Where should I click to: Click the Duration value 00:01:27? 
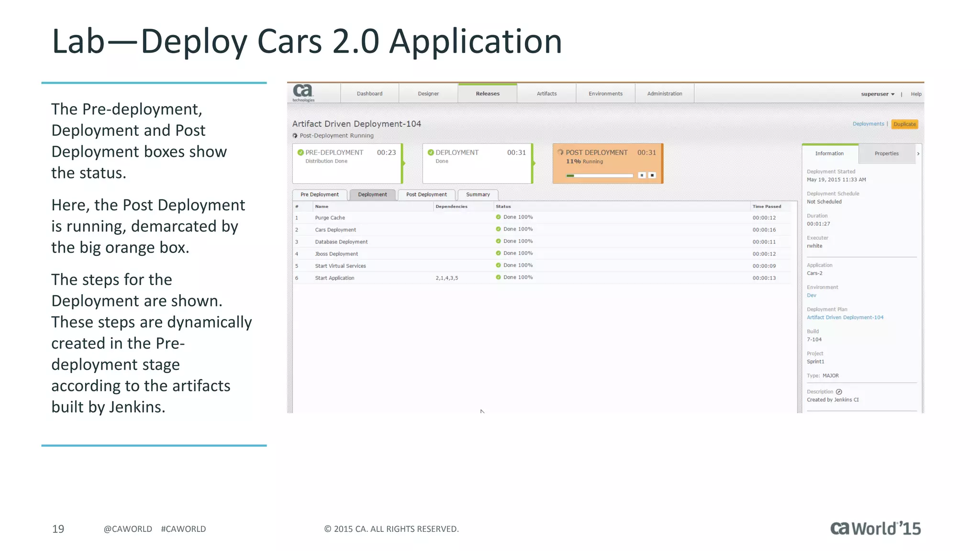tap(818, 224)
